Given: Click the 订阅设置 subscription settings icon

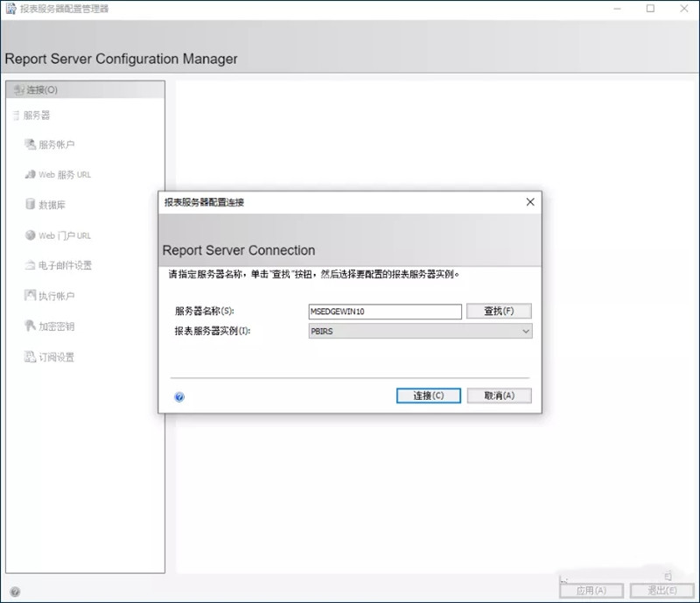Looking at the screenshot, I should click(x=30, y=356).
